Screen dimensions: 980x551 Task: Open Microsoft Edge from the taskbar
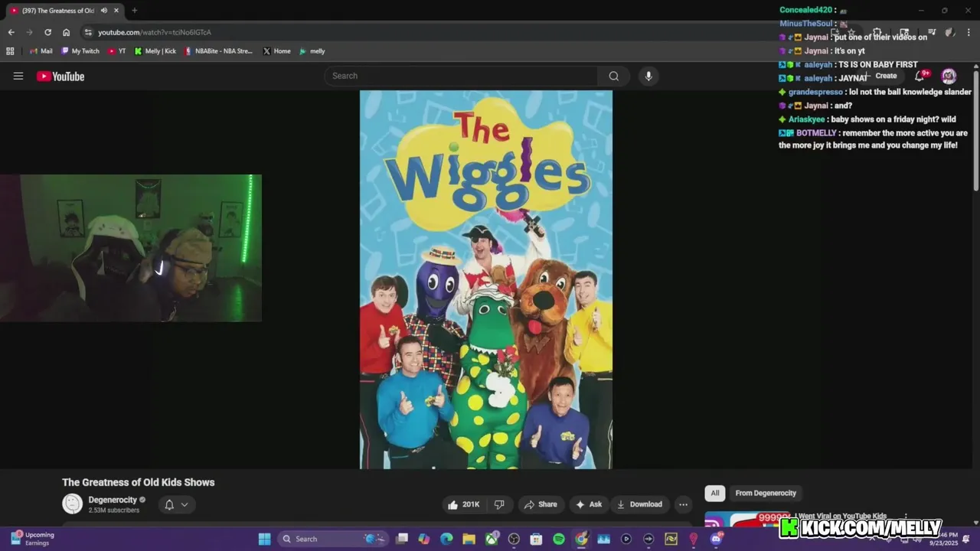[x=446, y=539]
